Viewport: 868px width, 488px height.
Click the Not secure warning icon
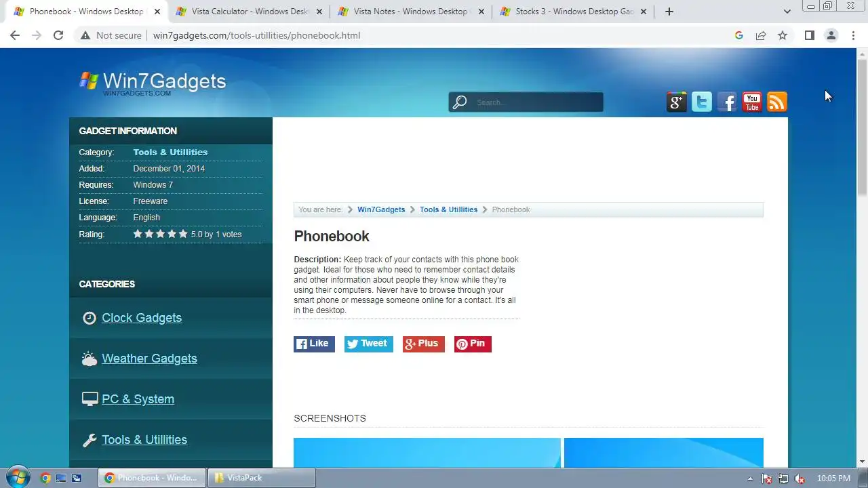(x=85, y=35)
